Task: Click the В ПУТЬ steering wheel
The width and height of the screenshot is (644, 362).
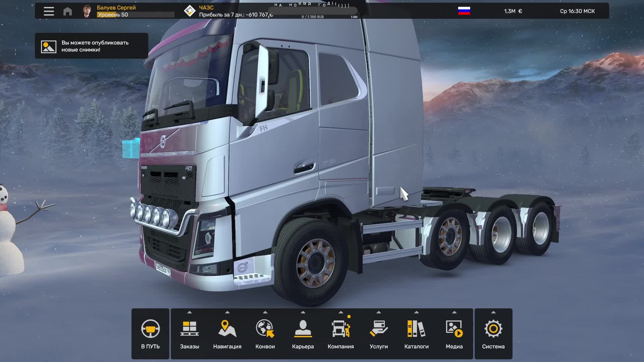Action: pyautogui.click(x=150, y=329)
